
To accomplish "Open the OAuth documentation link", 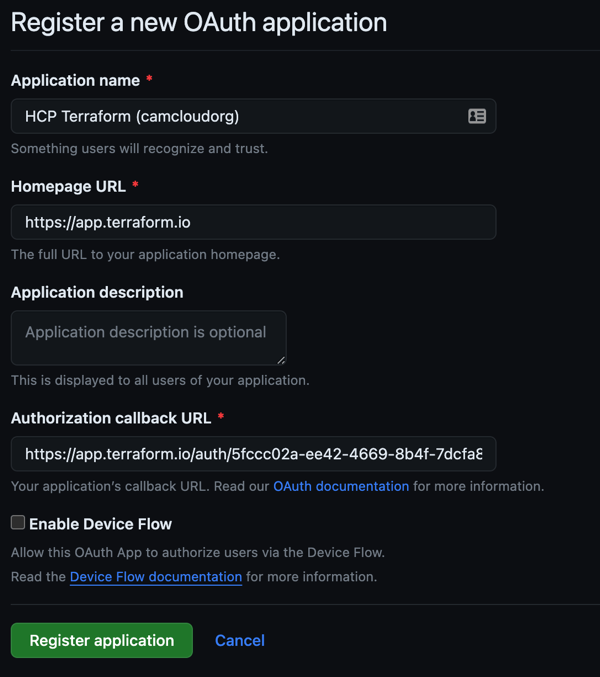I will coord(341,486).
